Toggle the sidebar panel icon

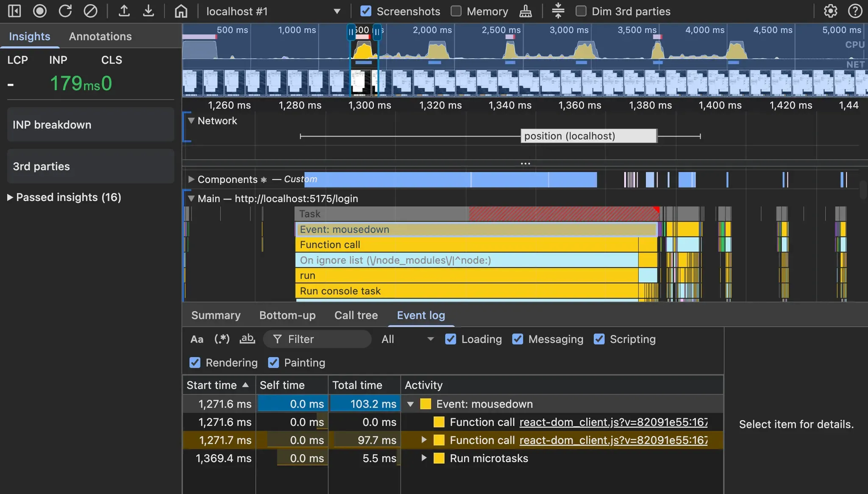point(14,11)
